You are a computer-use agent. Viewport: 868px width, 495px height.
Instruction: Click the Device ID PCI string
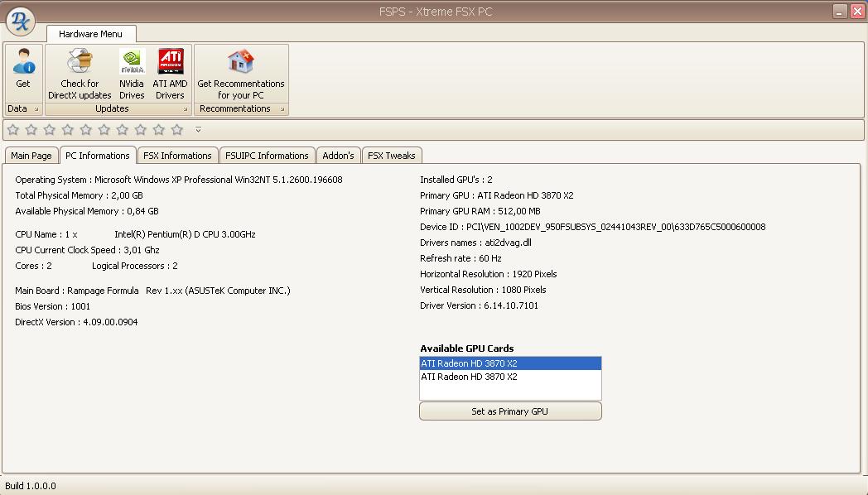593,227
